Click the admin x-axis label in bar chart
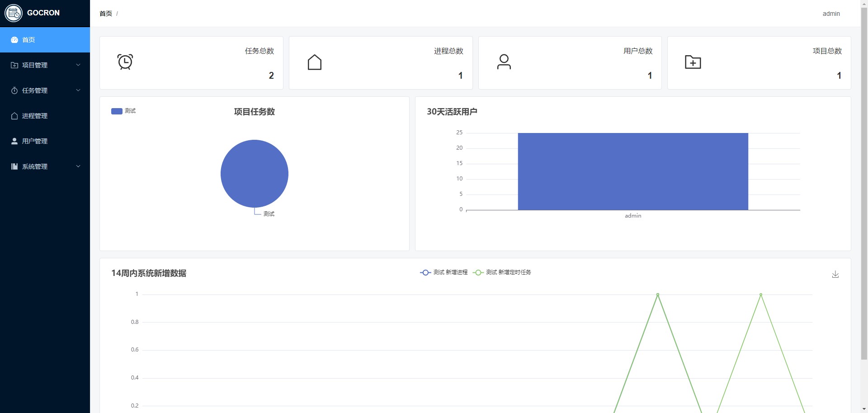 point(633,216)
